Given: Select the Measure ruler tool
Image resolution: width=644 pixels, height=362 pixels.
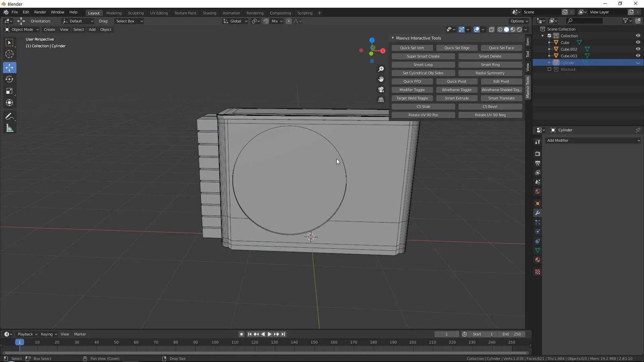Looking at the screenshot, I should [9, 128].
